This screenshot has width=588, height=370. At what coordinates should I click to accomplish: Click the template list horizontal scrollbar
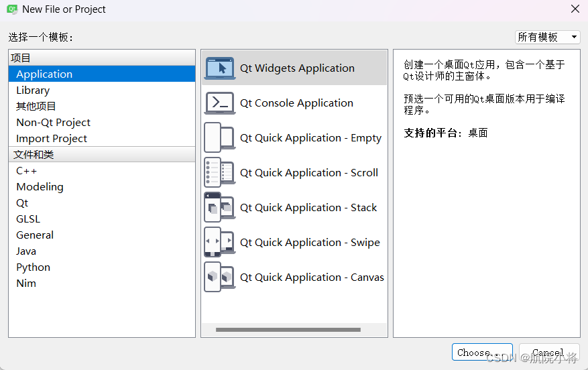point(288,330)
